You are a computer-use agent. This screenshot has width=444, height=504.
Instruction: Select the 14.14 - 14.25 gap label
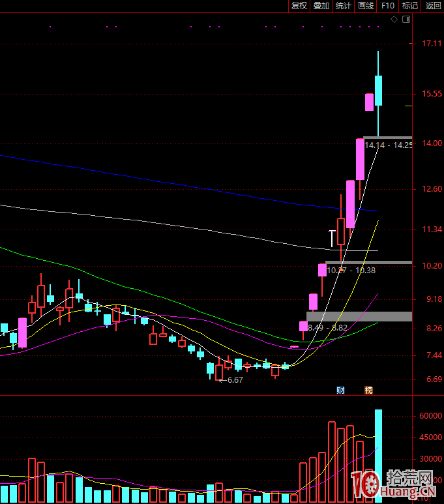pos(389,145)
